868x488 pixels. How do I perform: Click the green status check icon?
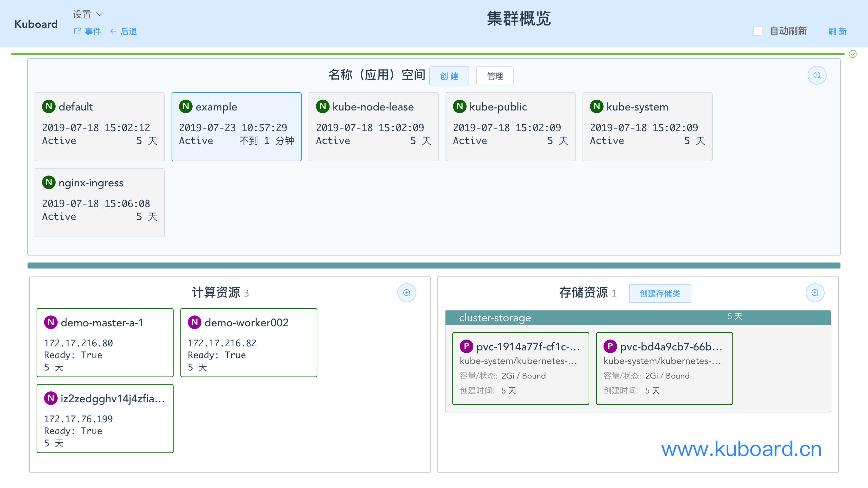[853, 54]
